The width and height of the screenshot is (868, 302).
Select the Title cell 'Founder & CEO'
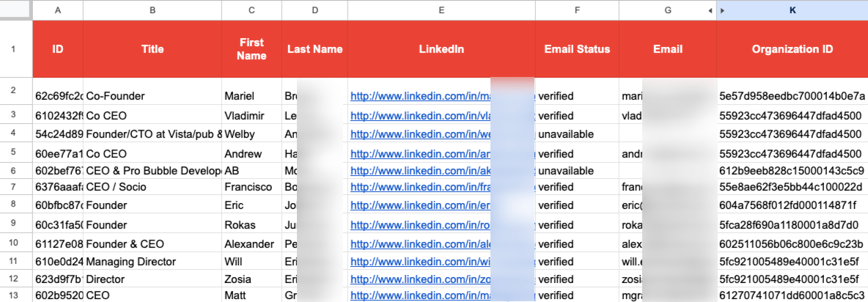[x=152, y=244]
